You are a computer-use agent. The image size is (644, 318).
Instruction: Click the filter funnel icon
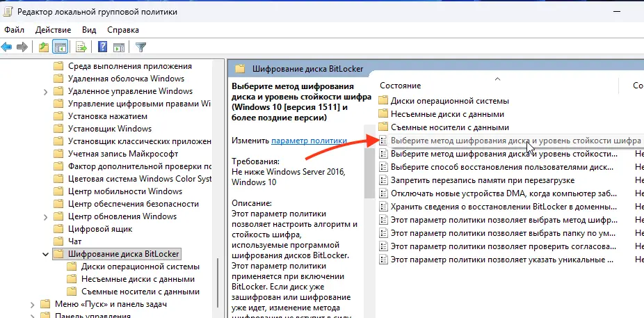click(140, 47)
